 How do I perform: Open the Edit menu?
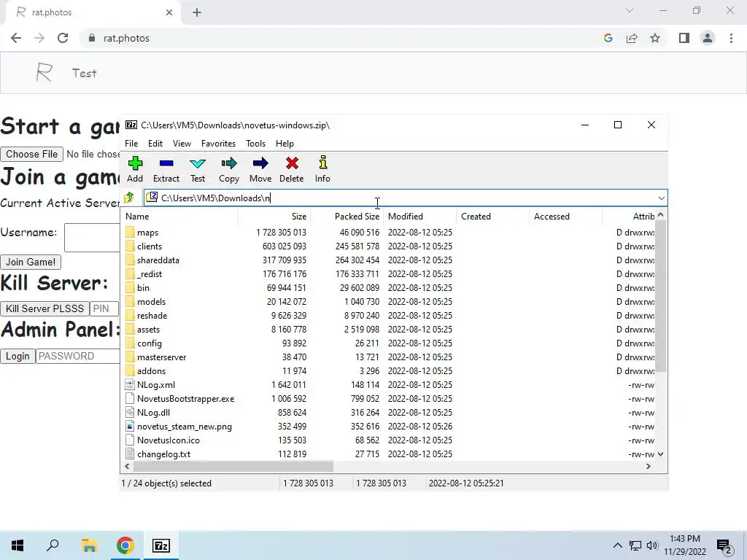point(155,144)
